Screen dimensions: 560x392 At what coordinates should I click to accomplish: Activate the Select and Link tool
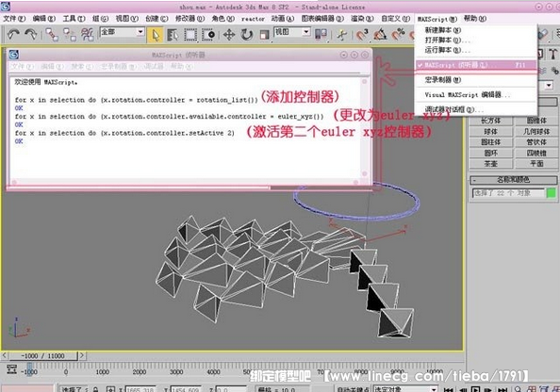[x=52, y=35]
